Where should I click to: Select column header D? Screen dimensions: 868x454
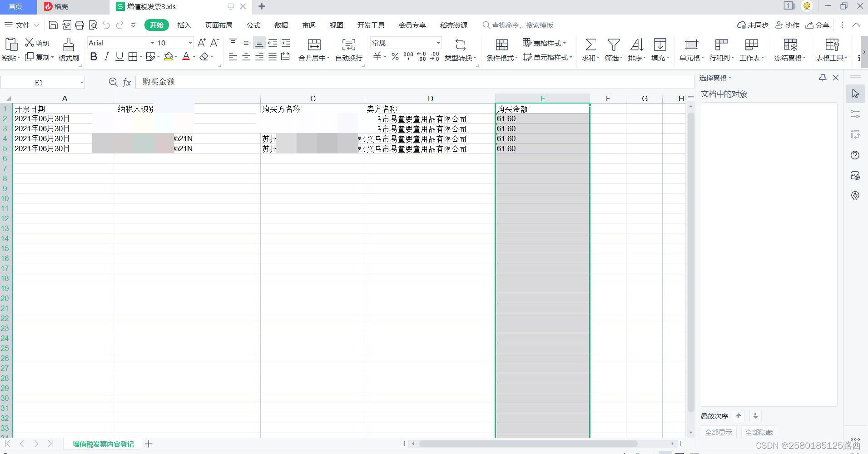[x=430, y=99]
